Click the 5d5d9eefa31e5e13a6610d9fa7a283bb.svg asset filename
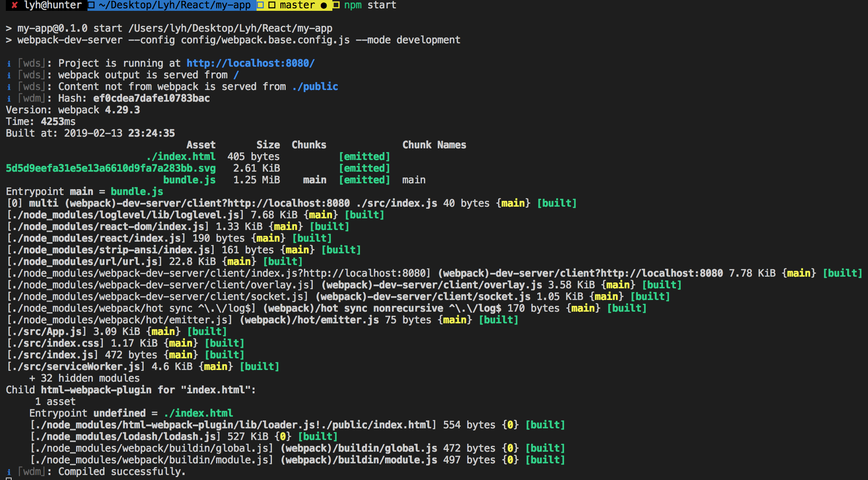Viewport: 868px width, 480px height. pyautogui.click(x=111, y=168)
